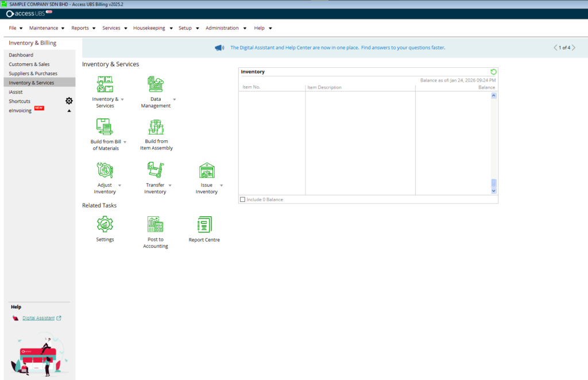Refresh the Inventory balance panel

pos(493,71)
